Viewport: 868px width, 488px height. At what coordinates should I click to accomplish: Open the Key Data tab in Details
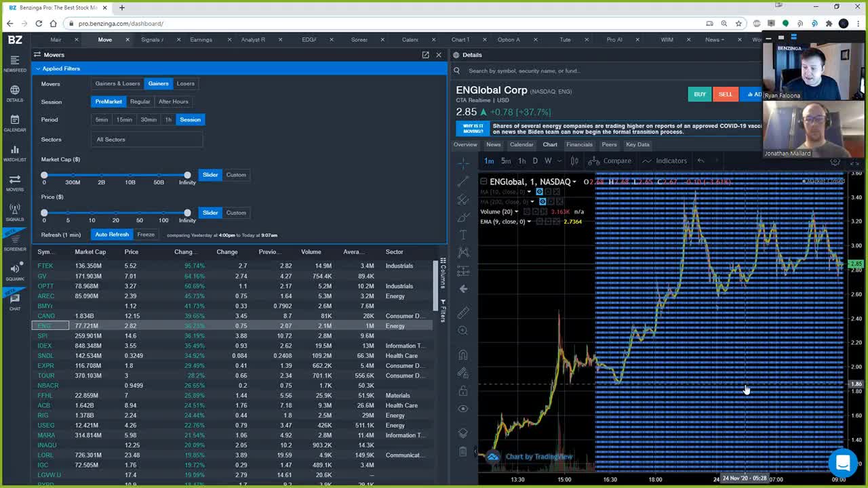[x=637, y=144]
